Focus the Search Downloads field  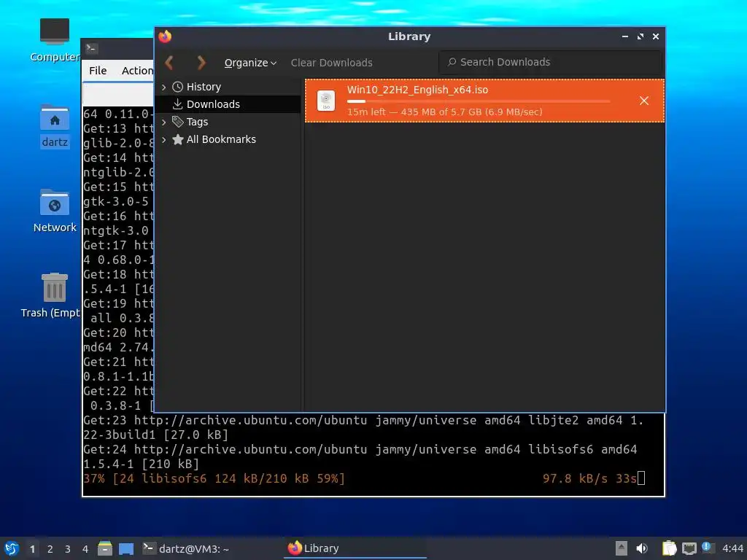click(x=550, y=63)
